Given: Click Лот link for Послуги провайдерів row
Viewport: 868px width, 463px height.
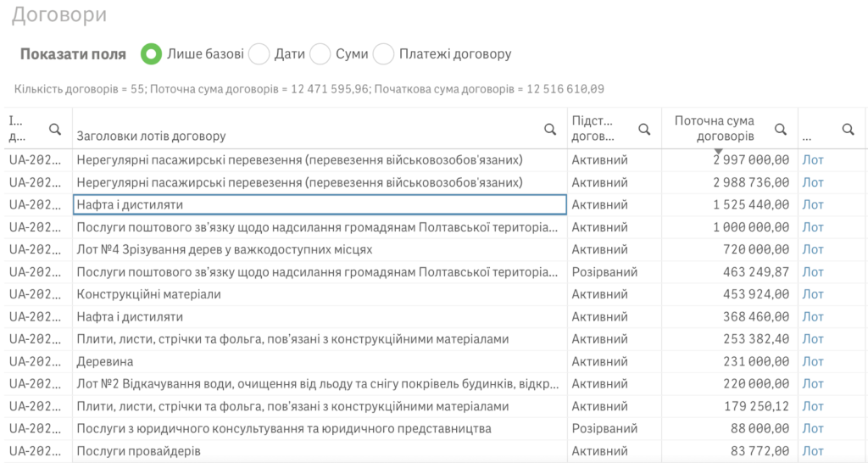Looking at the screenshot, I should [x=813, y=451].
